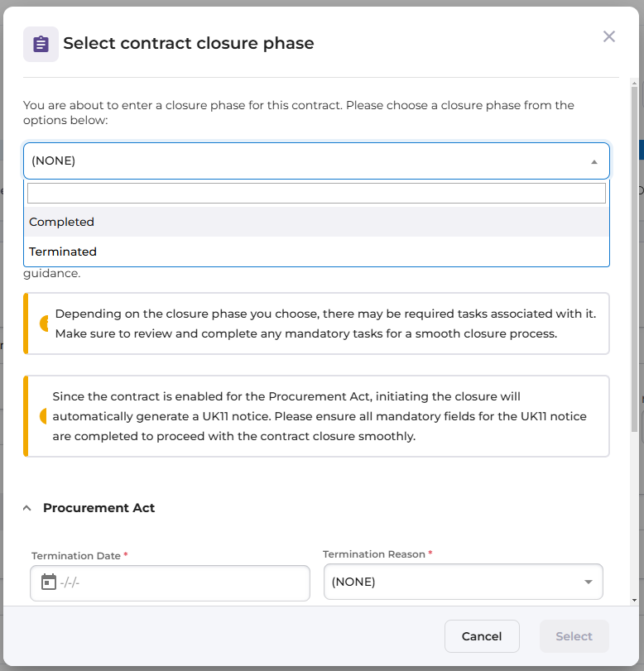644x671 pixels.
Task: Expand the Termination Reason dropdown arrow
Action: [589, 582]
